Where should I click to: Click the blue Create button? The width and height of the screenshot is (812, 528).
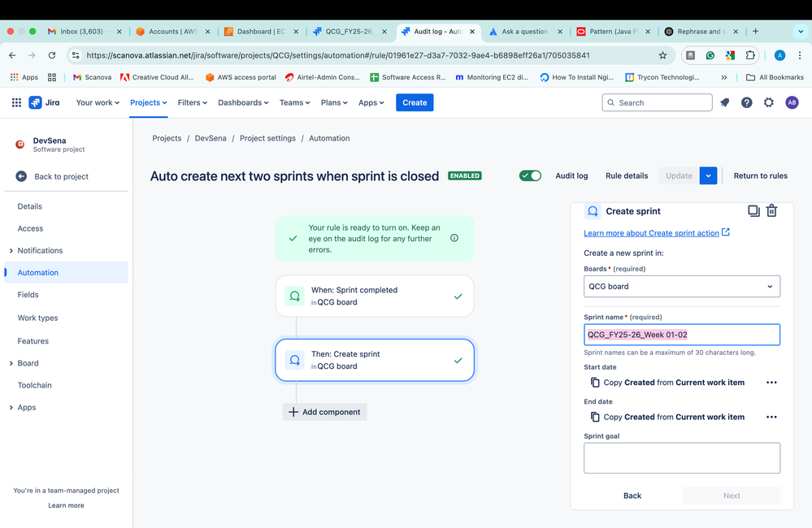click(x=415, y=102)
